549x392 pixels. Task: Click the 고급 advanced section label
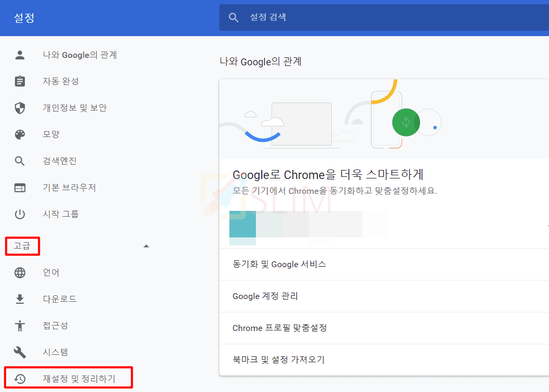[x=22, y=246]
